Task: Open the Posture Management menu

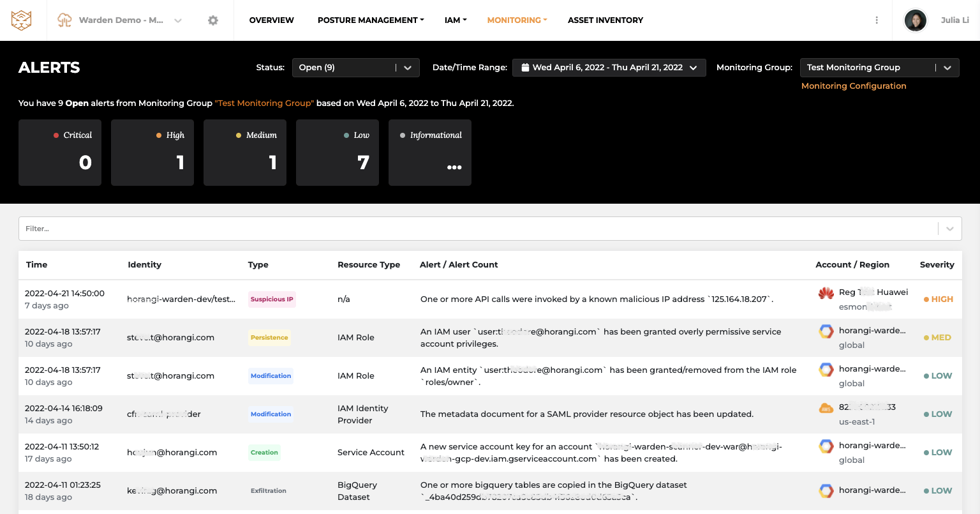Action: pos(371,20)
